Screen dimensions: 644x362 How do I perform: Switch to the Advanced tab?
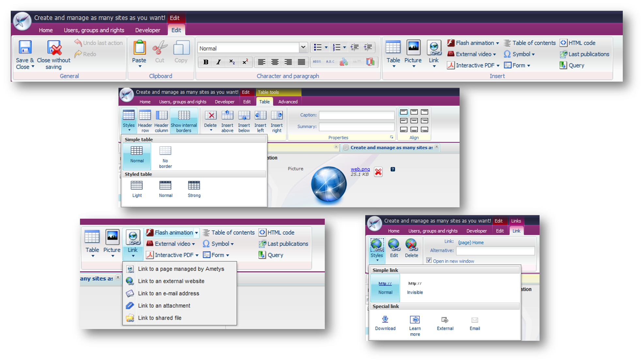tap(288, 102)
